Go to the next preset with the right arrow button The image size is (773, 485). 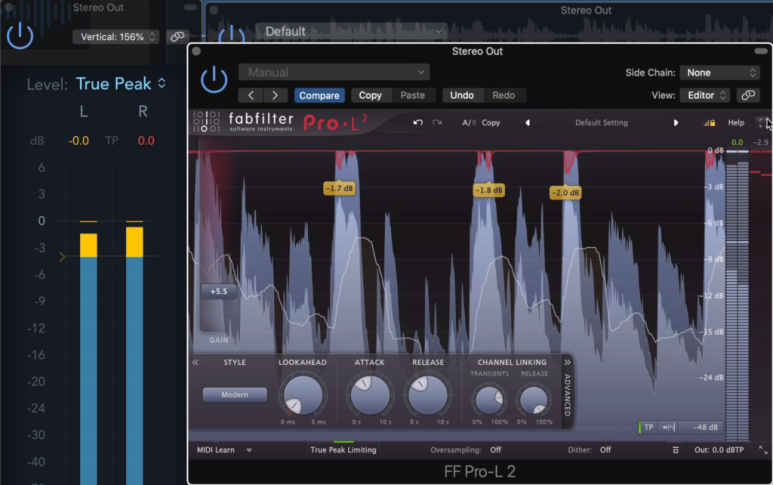coord(275,95)
